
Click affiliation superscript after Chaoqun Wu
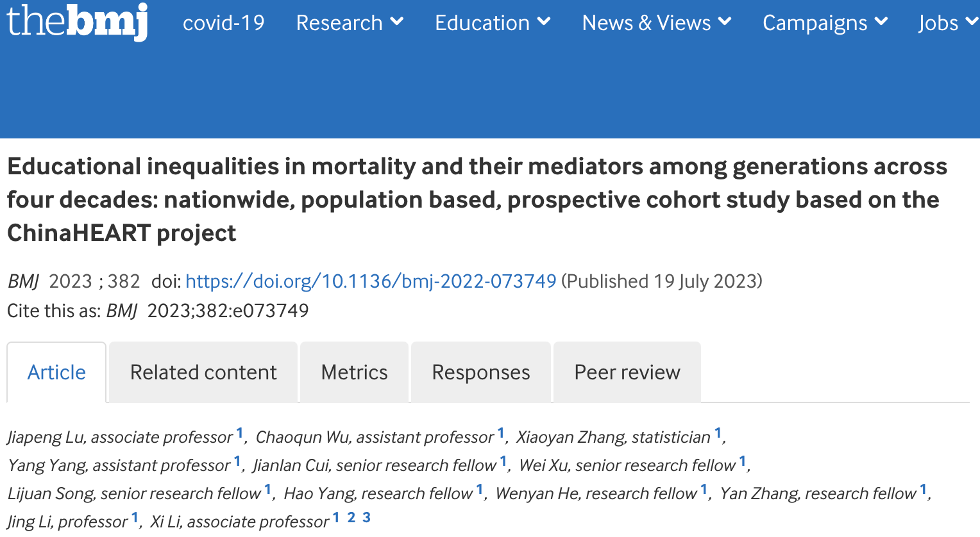500,433
